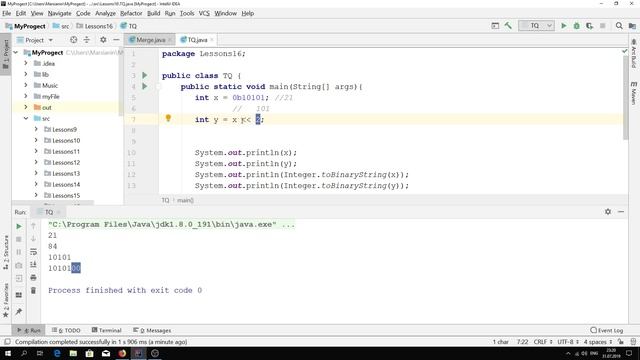
Task: Expand the Music folder
Action: click(26, 85)
